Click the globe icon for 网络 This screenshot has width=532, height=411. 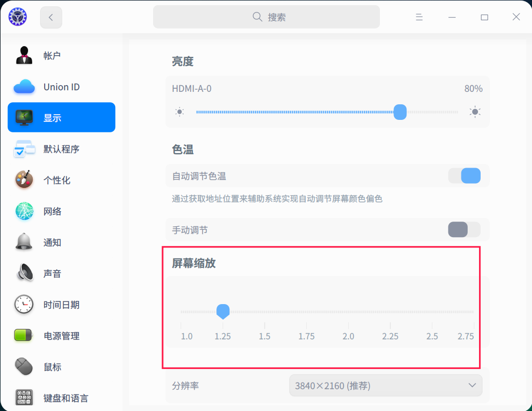click(x=24, y=211)
